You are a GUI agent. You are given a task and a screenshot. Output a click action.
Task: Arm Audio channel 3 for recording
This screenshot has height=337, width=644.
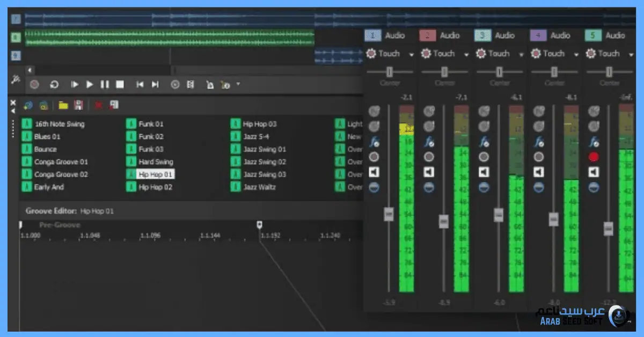(484, 157)
